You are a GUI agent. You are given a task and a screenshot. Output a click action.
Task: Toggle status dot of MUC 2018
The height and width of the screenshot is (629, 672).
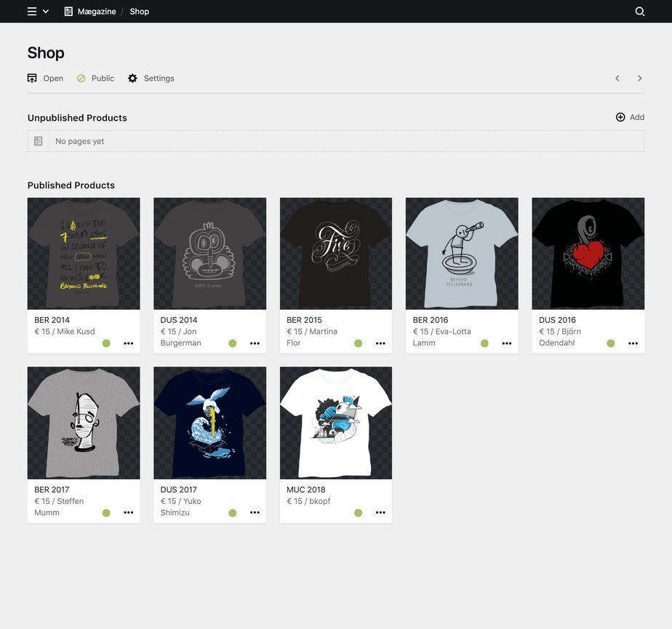(358, 513)
